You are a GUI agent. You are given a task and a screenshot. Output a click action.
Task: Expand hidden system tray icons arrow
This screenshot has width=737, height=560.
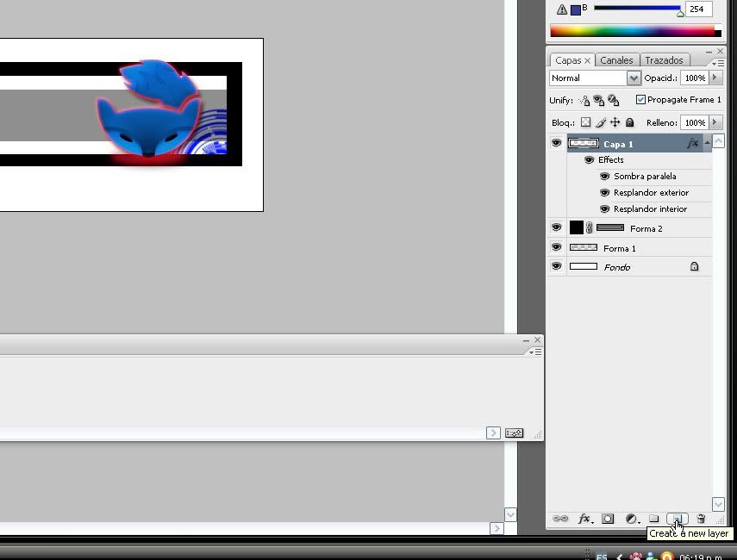pyautogui.click(x=620, y=557)
